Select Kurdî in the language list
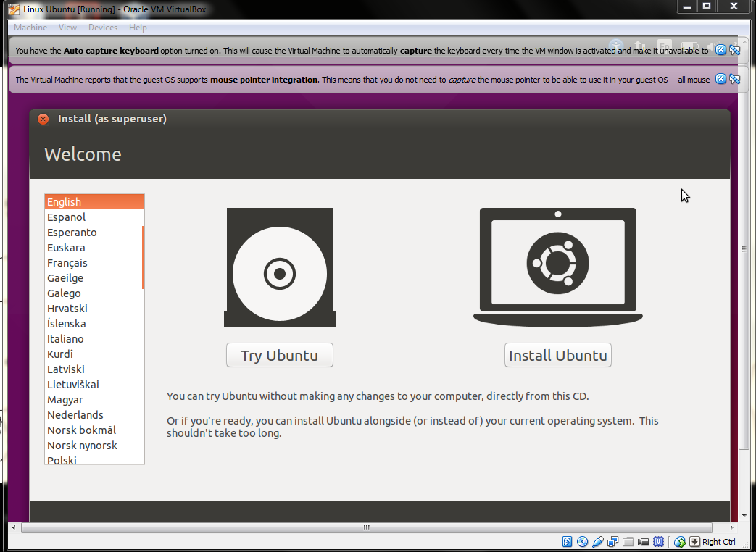Image resolution: width=756 pixels, height=552 pixels. point(94,354)
